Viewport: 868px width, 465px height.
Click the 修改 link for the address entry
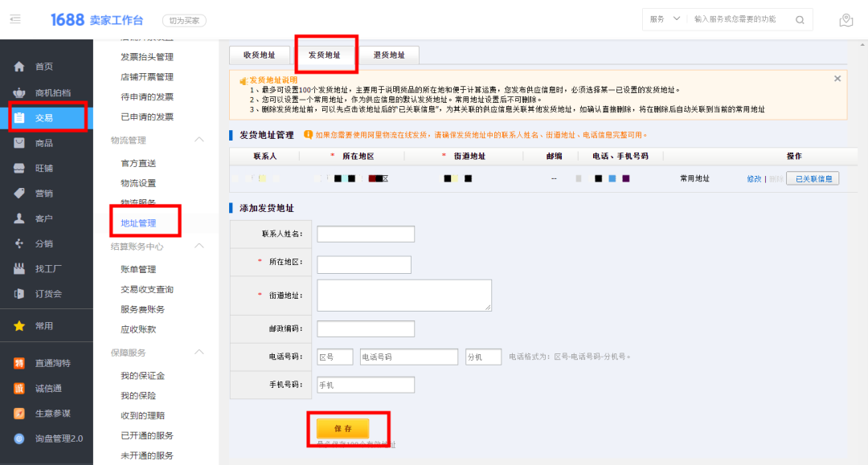pyautogui.click(x=753, y=178)
